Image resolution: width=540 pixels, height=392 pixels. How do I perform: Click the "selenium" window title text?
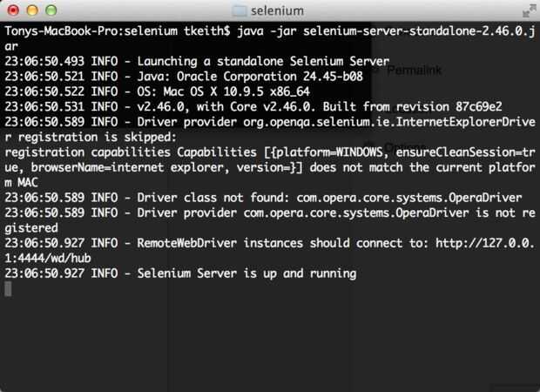pos(278,10)
